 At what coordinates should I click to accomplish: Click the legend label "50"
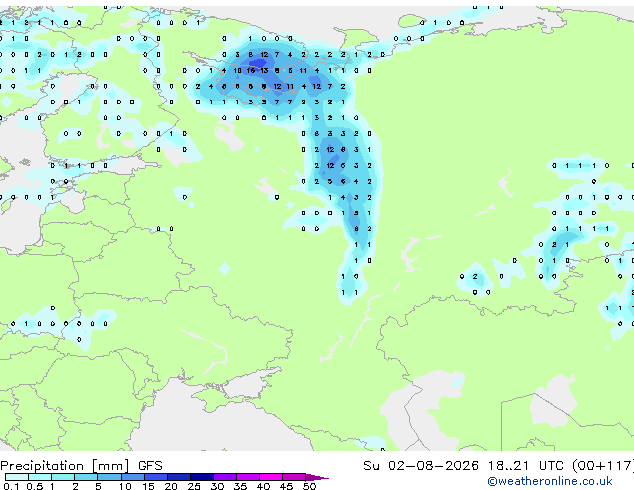[x=309, y=486]
